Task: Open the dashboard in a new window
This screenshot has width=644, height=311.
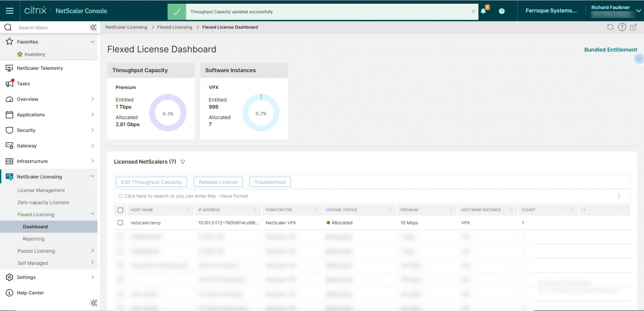Action: [634, 27]
